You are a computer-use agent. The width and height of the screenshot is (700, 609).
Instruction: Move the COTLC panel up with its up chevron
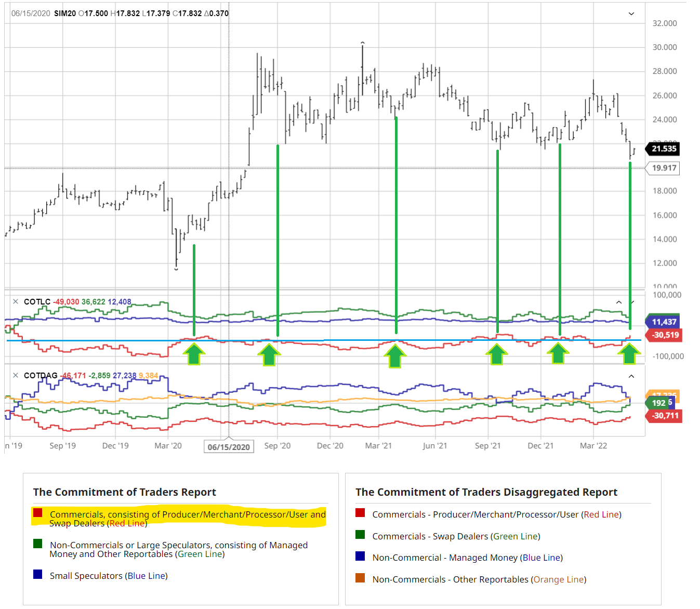click(x=619, y=302)
